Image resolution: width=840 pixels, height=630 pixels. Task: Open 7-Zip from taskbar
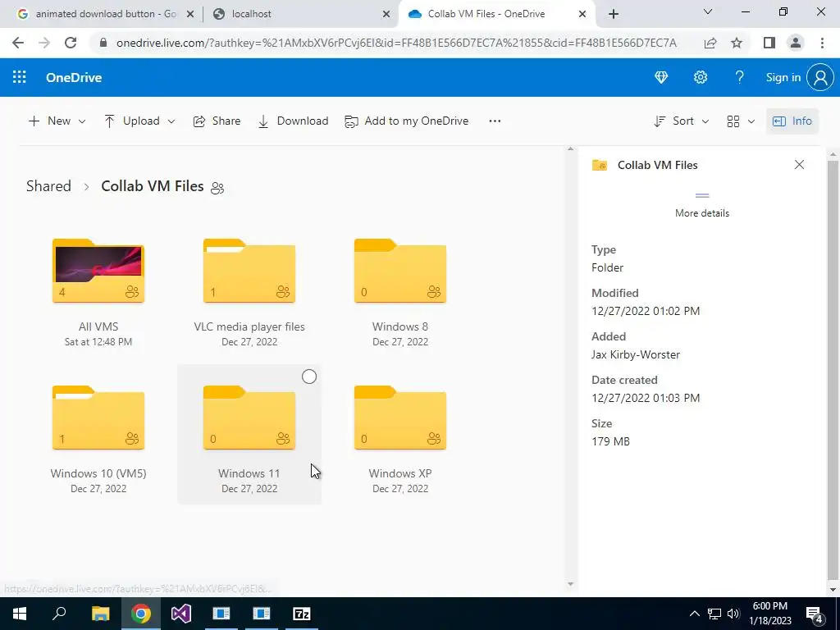tap(302, 614)
